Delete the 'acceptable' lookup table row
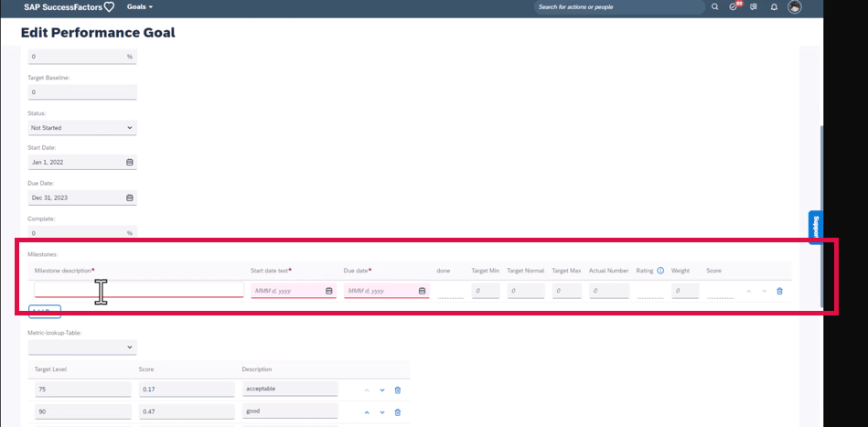Screen dimensions: 868x427 pyautogui.click(x=397, y=390)
